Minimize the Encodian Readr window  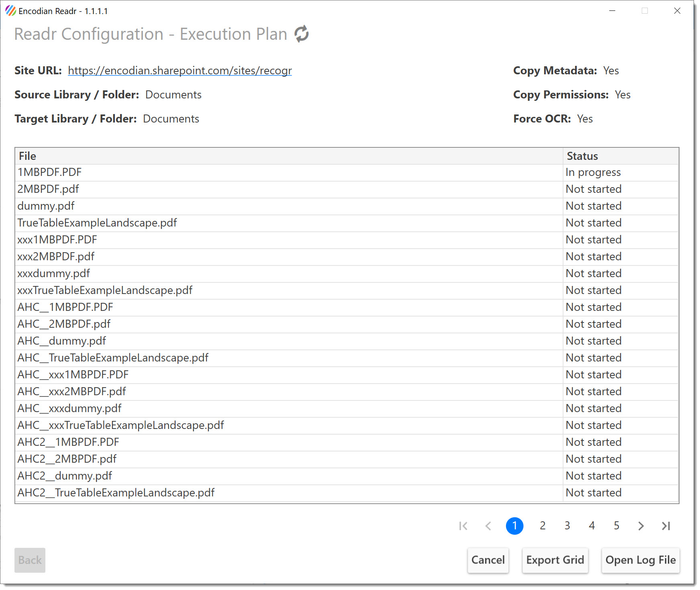612,11
